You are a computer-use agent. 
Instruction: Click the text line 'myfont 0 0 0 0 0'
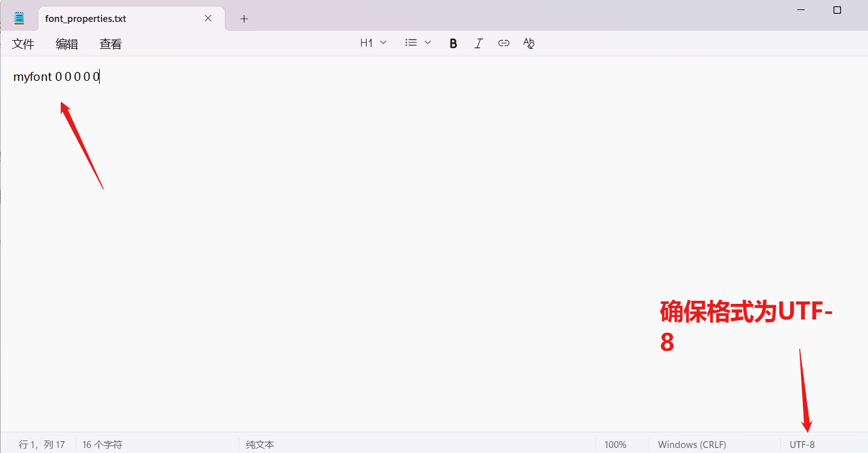point(56,77)
